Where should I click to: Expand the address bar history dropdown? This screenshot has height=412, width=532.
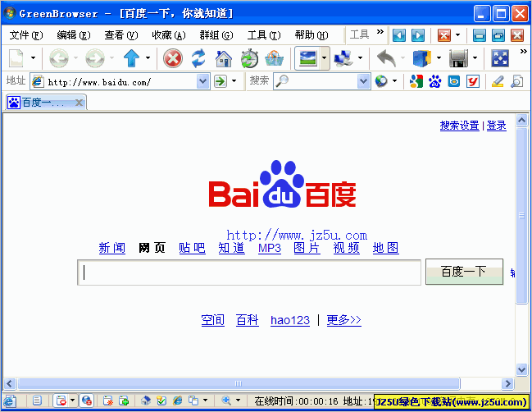pos(202,81)
